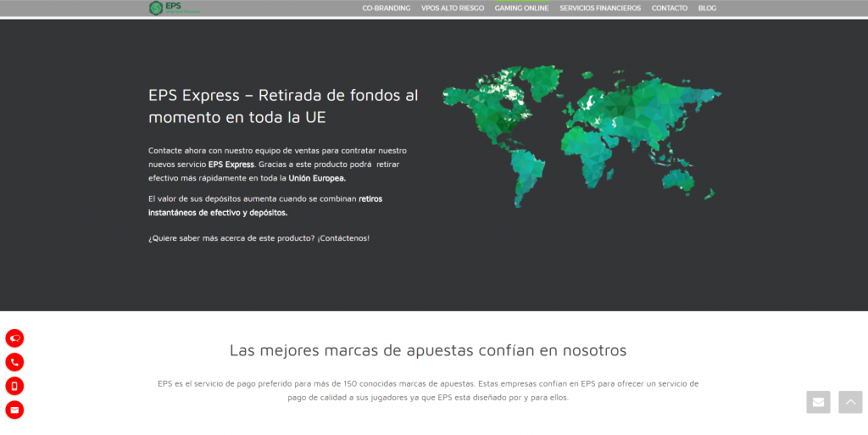Open the BLOG menu link
Screen dimensions: 868x435
point(707,8)
